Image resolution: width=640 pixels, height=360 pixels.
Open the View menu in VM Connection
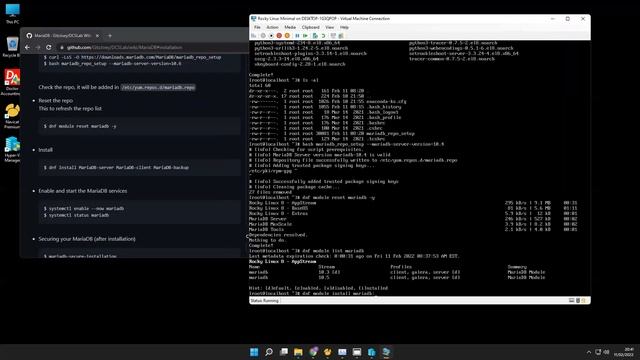329,27
